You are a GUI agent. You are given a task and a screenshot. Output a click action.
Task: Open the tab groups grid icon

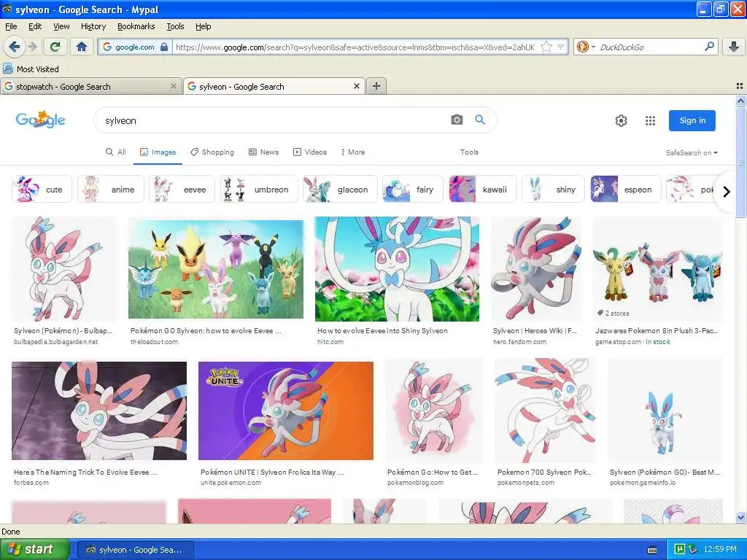click(x=740, y=86)
